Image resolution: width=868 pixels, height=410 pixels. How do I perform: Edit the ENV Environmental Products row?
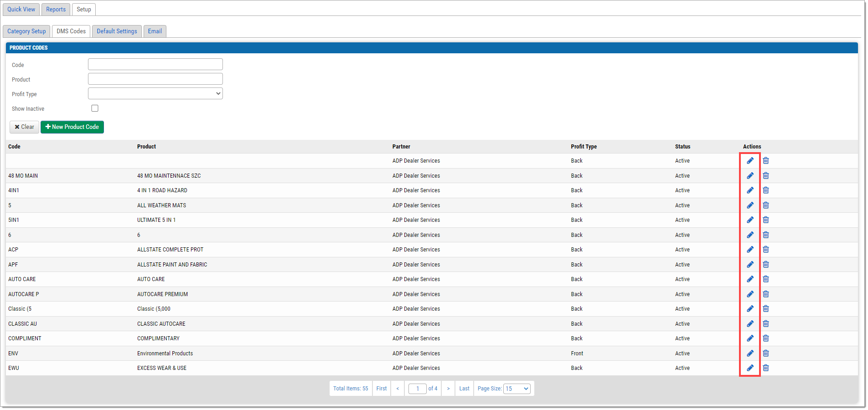pos(750,353)
